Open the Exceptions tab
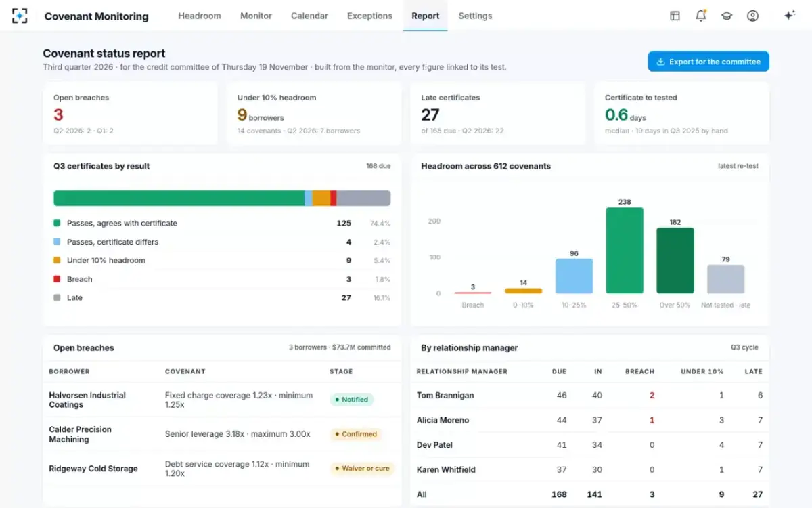 [369, 16]
